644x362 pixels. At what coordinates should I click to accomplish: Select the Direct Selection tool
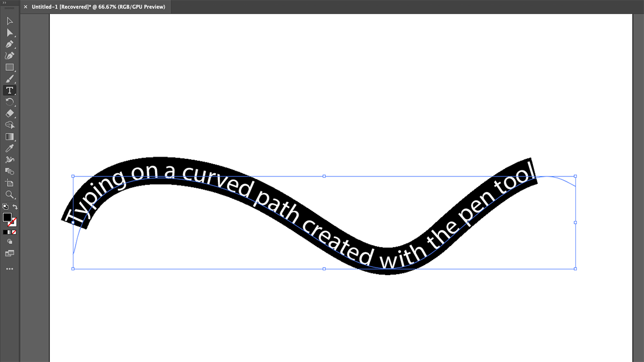point(10,33)
